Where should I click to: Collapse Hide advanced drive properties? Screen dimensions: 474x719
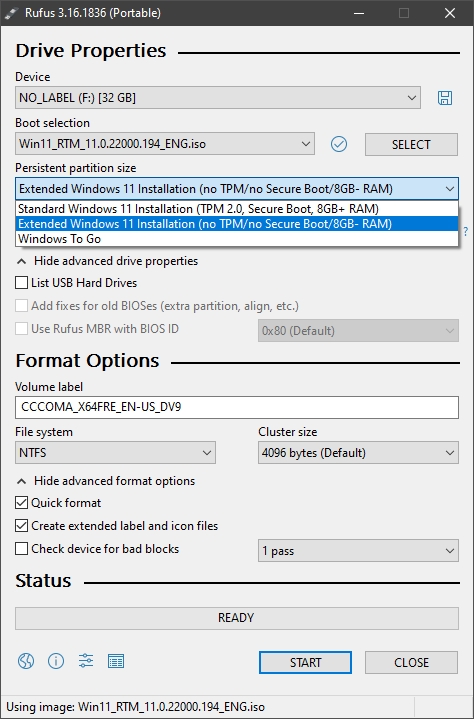pos(107,261)
